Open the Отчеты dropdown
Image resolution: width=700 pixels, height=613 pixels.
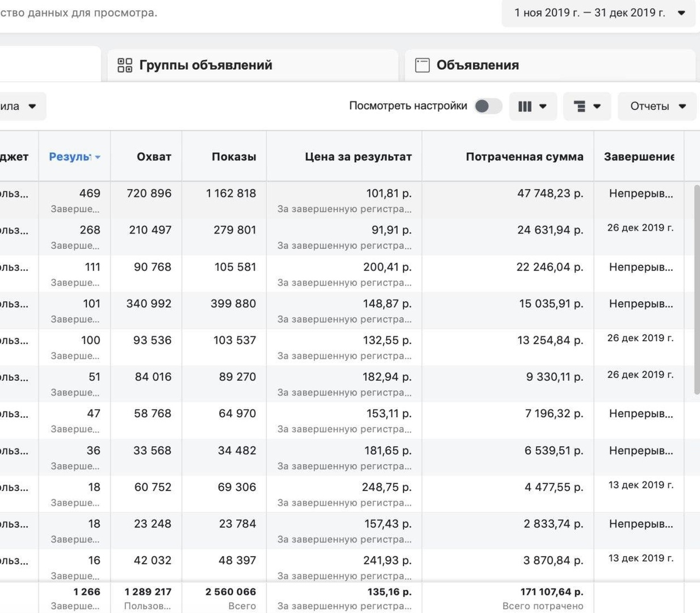(x=657, y=106)
